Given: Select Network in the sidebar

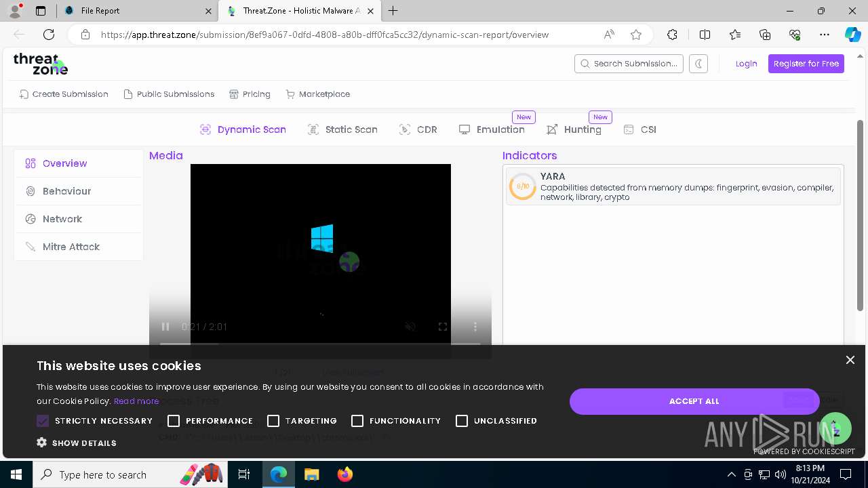Looking at the screenshot, I should 79,219.
